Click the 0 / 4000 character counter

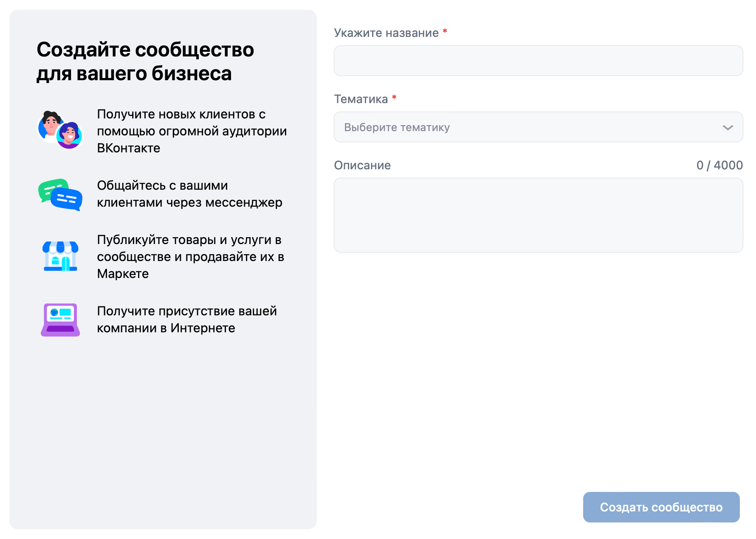point(719,165)
